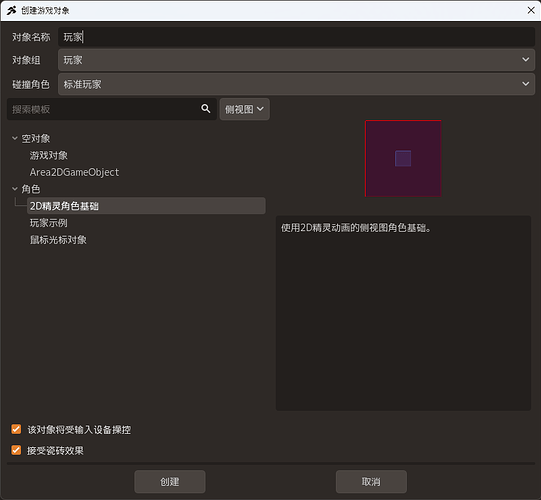Click the description text 使用2D精灵动画的侧视图角色基础
Screen dimensions: 541x500
[355, 228]
